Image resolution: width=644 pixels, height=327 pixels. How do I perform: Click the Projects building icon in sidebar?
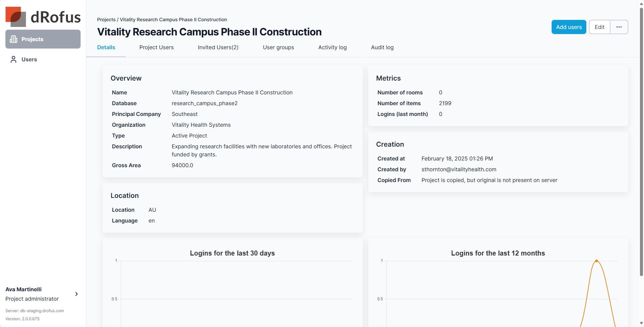[13, 39]
